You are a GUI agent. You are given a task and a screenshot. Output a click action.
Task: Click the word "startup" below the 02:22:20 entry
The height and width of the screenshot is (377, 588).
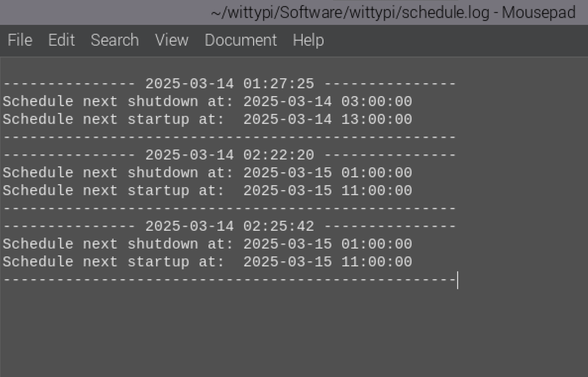click(158, 191)
